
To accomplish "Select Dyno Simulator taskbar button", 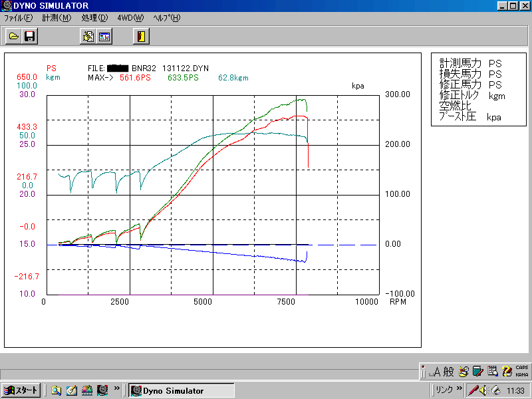I will (173, 390).
